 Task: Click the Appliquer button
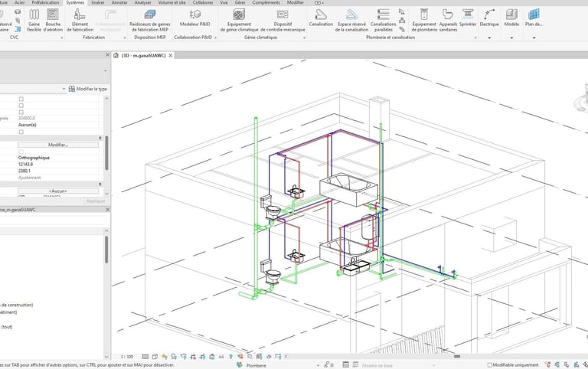pyautogui.click(x=96, y=201)
